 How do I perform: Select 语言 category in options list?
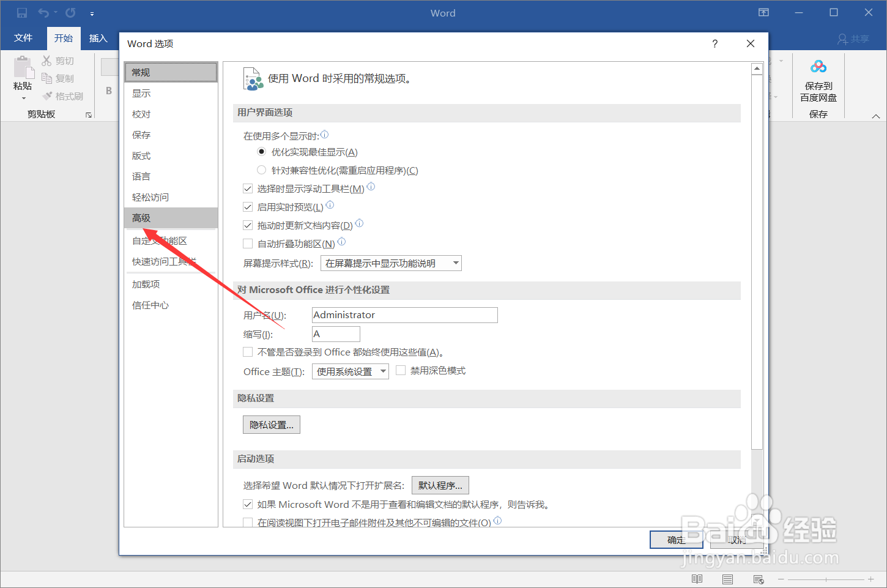[171, 176]
